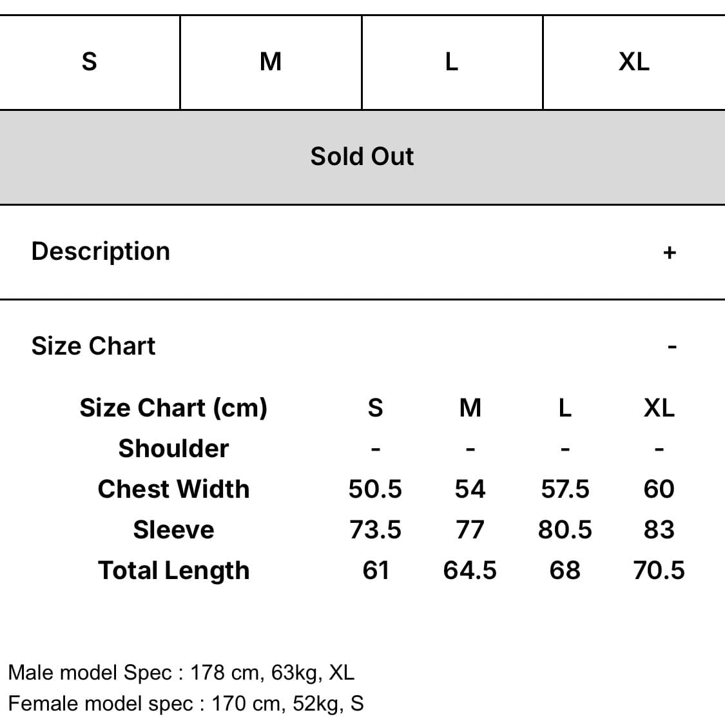Image resolution: width=725 pixels, height=728 pixels.
Task: Click the Size Chart (cm) table header
Action: 173,408
